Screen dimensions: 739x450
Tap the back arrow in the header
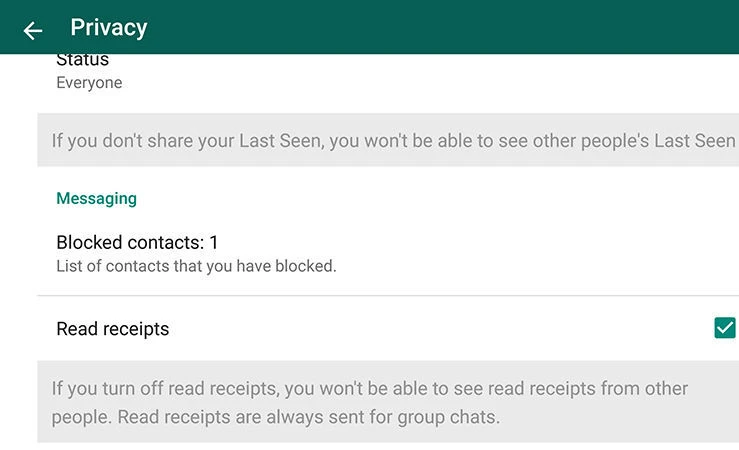tap(33, 30)
